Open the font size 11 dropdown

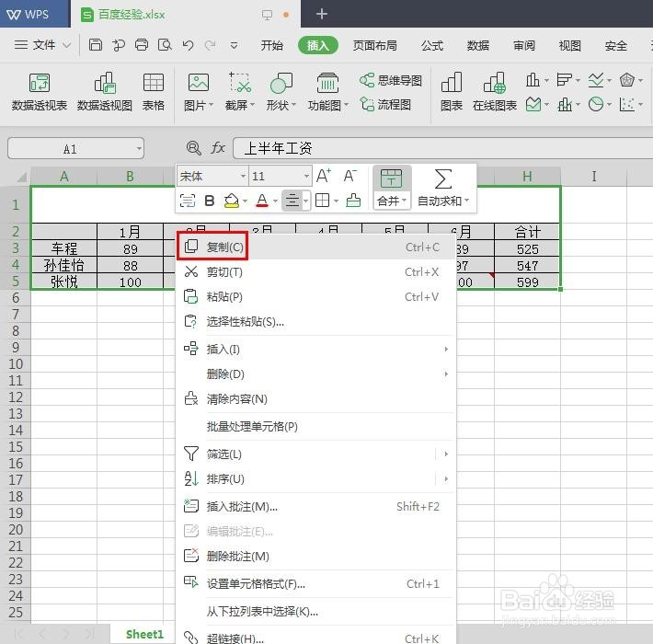tap(306, 177)
